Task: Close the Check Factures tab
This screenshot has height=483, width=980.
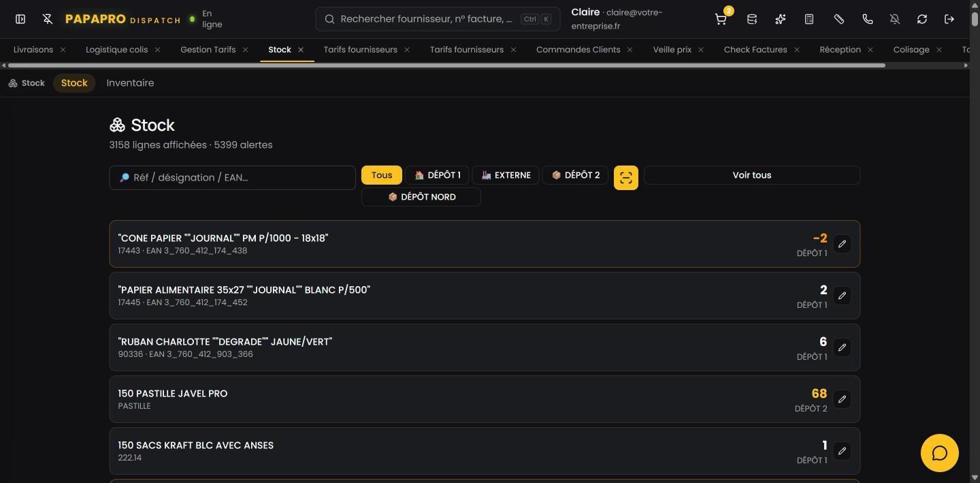Action: pyautogui.click(x=797, y=50)
